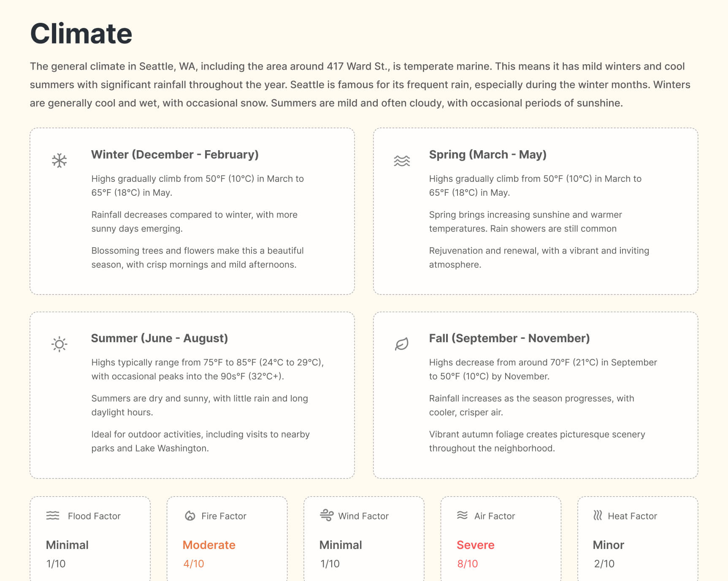This screenshot has height=581, width=728.
Task: Select the Fire Factor droplet icon
Action: (190, 516)
